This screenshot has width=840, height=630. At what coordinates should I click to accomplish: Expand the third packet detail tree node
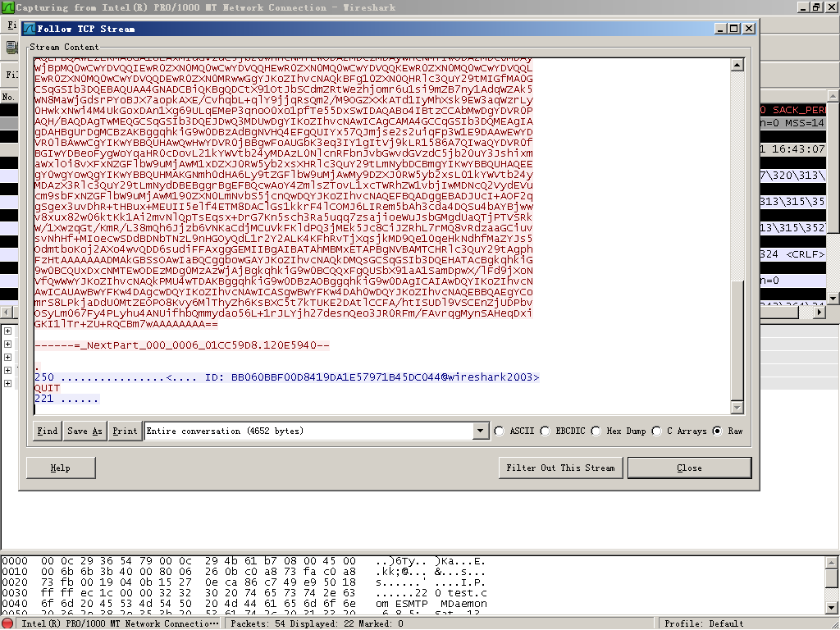pyautogui.click(x=8, y=358)
